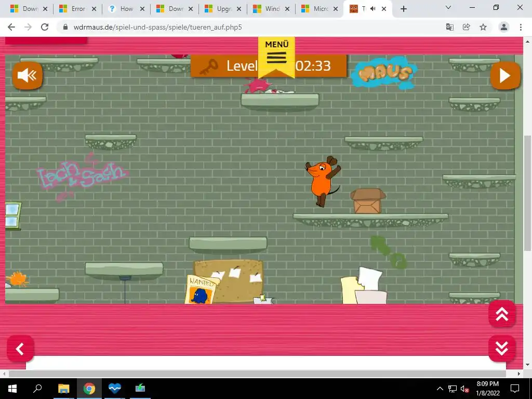Viewport: 532px width, 399px height.
Task: Open File Explorer from taskbar
Action: 63,389
